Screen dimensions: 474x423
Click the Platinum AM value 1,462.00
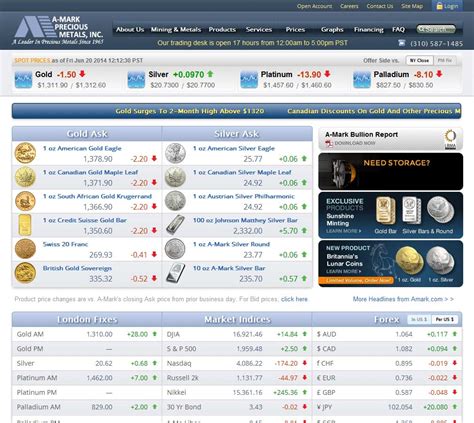(99, 378)
